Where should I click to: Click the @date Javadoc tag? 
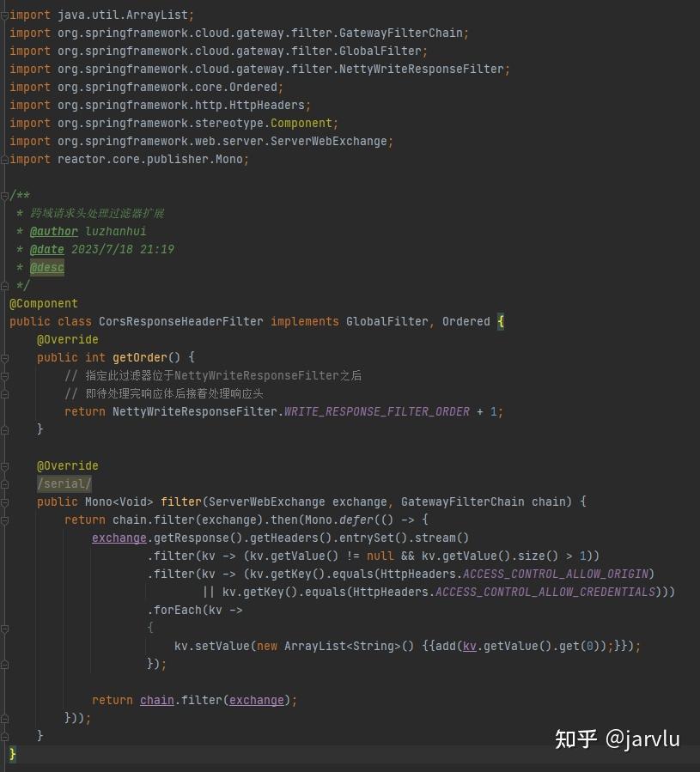coord(46,249)
